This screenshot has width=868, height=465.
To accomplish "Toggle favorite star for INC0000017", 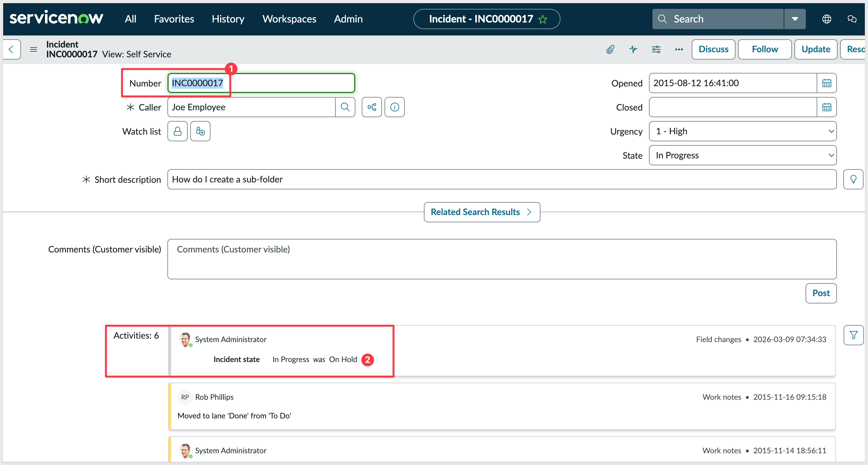I will coord(543,20).
